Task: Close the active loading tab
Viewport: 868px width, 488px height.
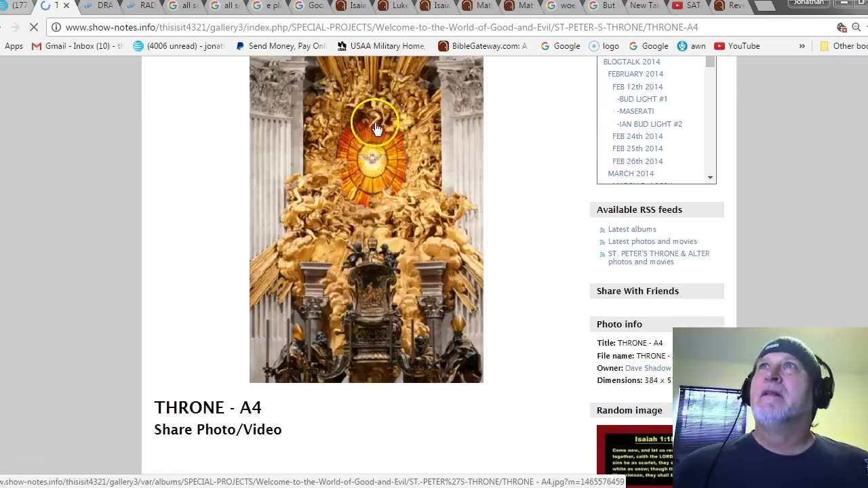Action: tap(66, 5)
